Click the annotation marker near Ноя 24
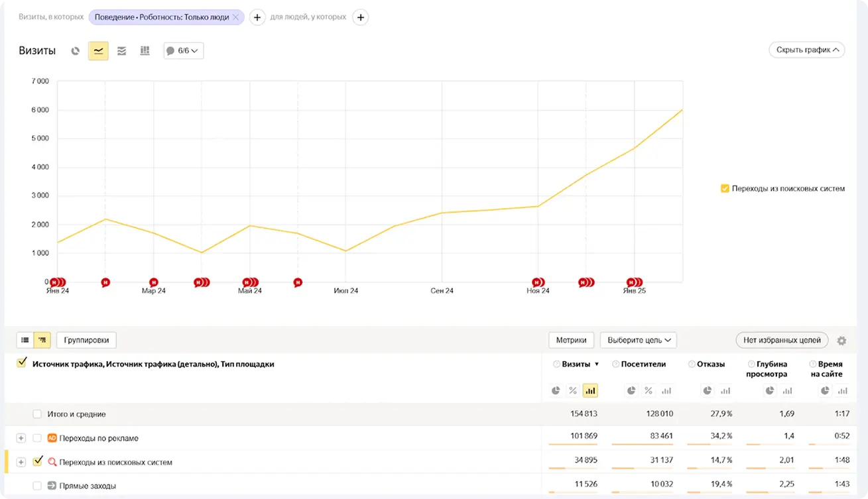Screen dimensions: 868x499 tap(538, 282)
